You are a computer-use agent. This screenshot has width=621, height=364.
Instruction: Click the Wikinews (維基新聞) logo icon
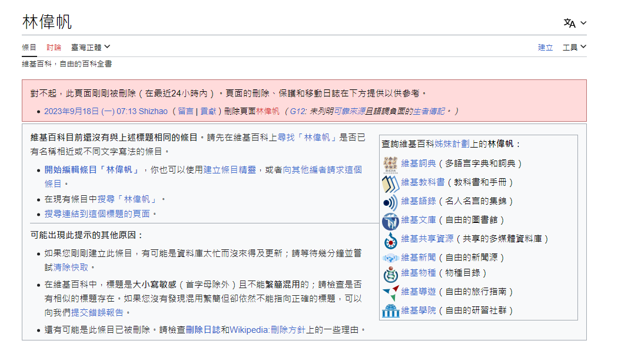coord(390,258)
